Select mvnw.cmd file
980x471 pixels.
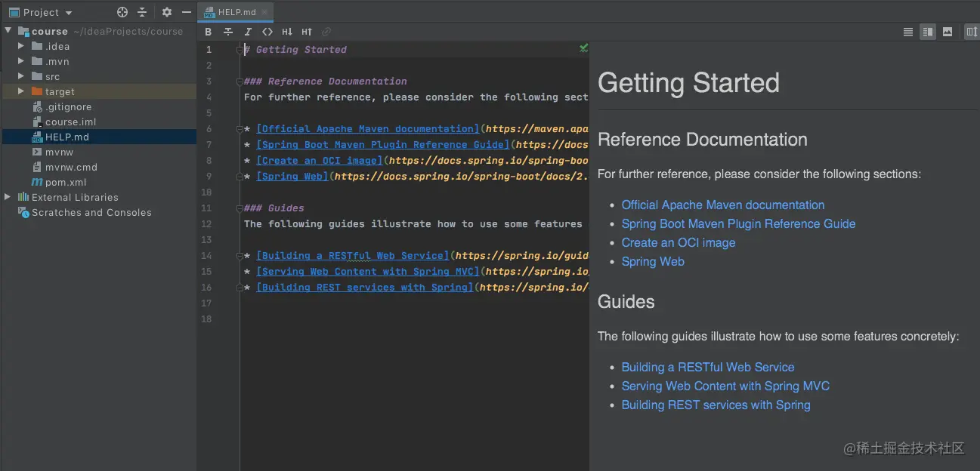click(71, 167)
